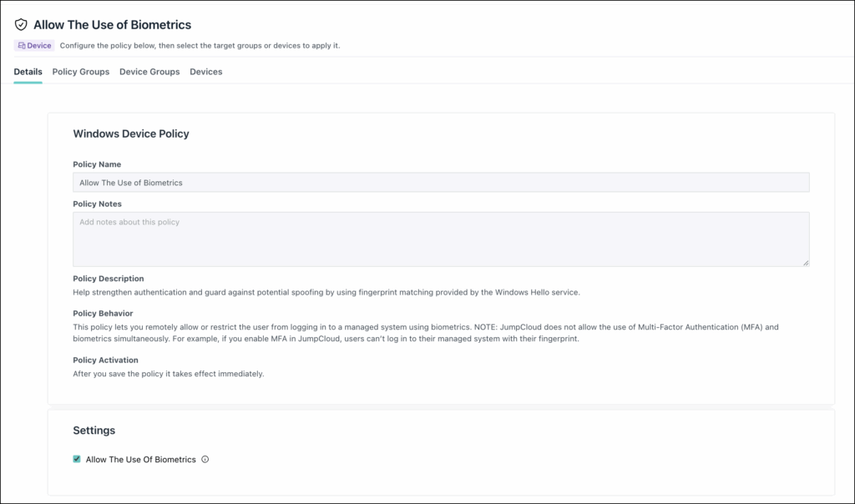Click the Policy Notes label
Image resolution: width=855 pixels, height=504 pixels.
pos(97,204)
